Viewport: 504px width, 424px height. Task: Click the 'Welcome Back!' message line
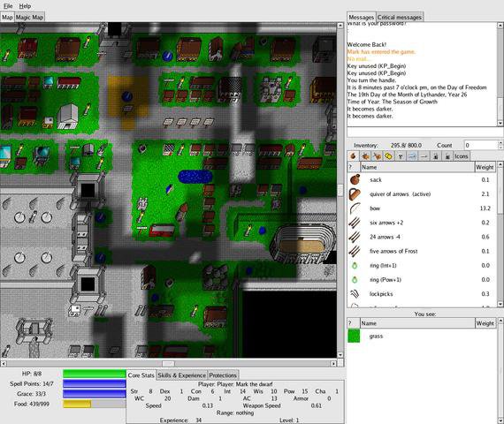pos(366,45)
